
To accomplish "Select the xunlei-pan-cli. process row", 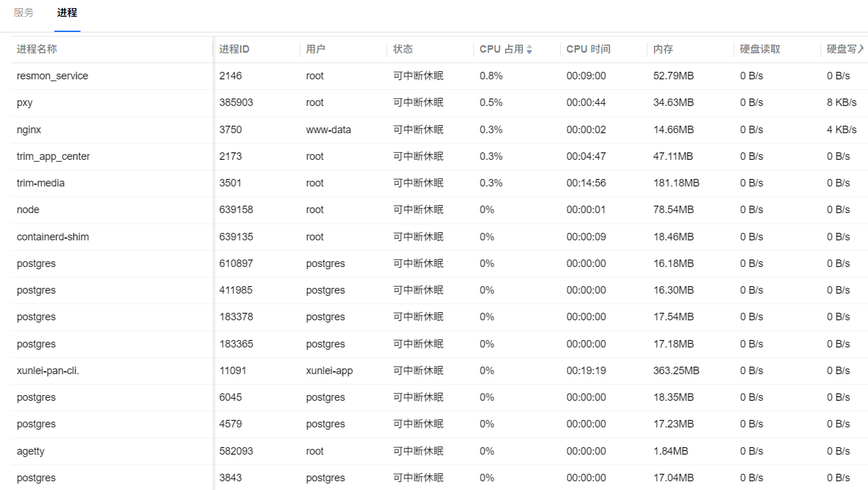I will tap(439, 371).
